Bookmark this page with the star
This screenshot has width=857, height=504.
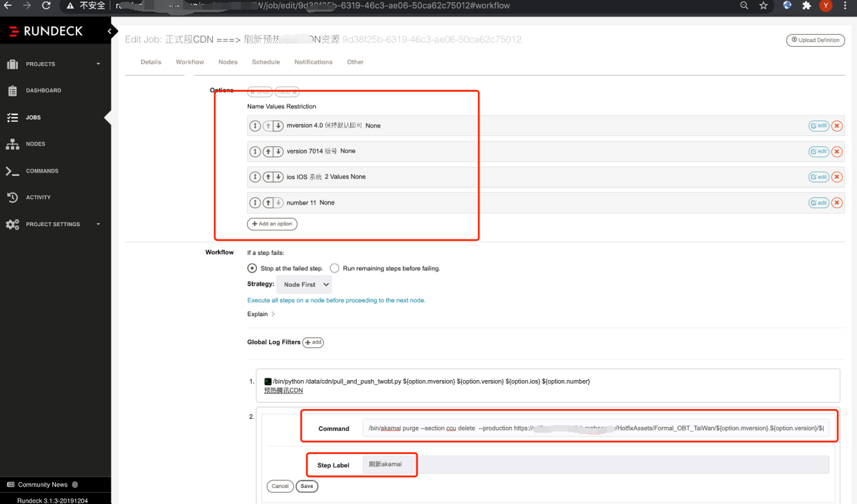tap(763, 6)
